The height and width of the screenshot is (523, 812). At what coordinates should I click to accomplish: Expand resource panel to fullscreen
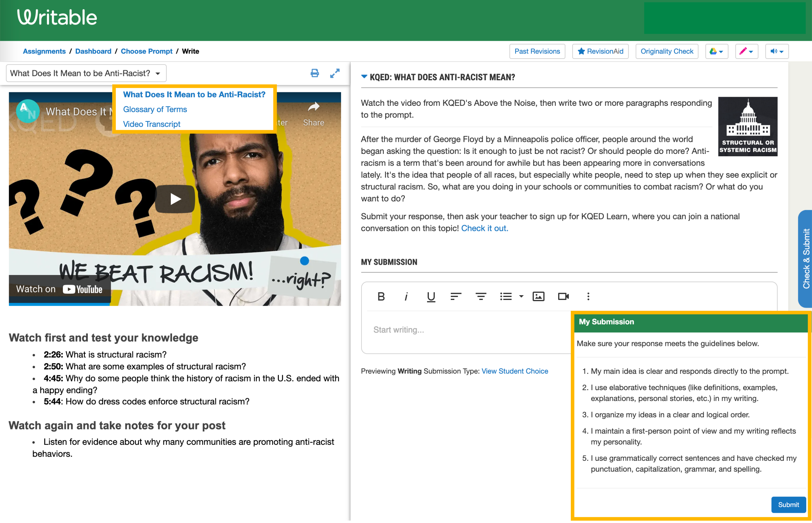335,73
